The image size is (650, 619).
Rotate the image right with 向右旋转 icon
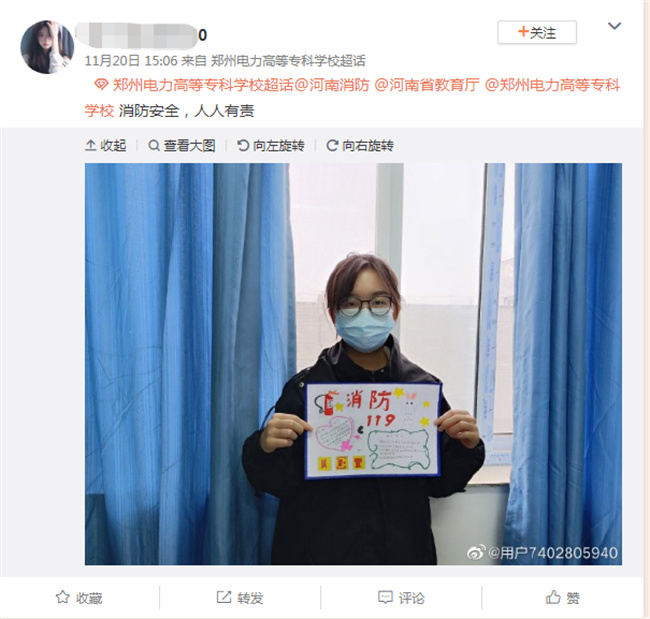click(332, 146)
